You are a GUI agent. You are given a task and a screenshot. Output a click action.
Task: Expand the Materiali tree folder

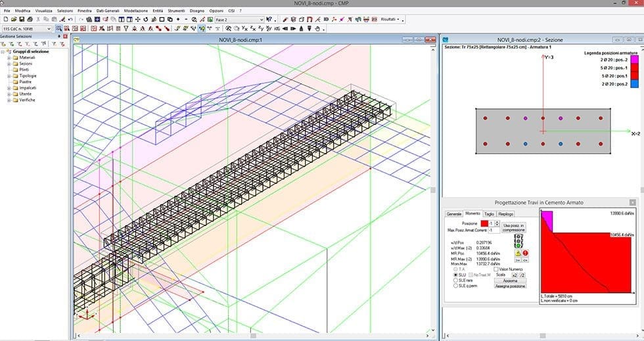coord(9,58)
